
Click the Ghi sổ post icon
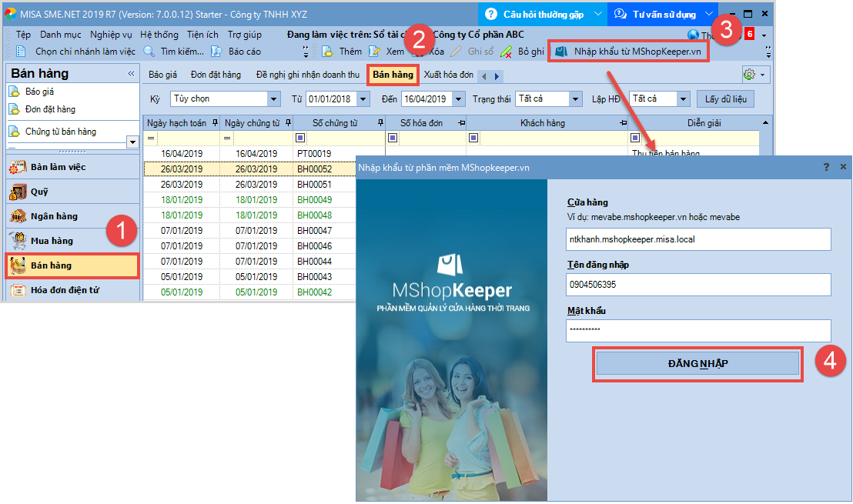[x=456, y=51]
